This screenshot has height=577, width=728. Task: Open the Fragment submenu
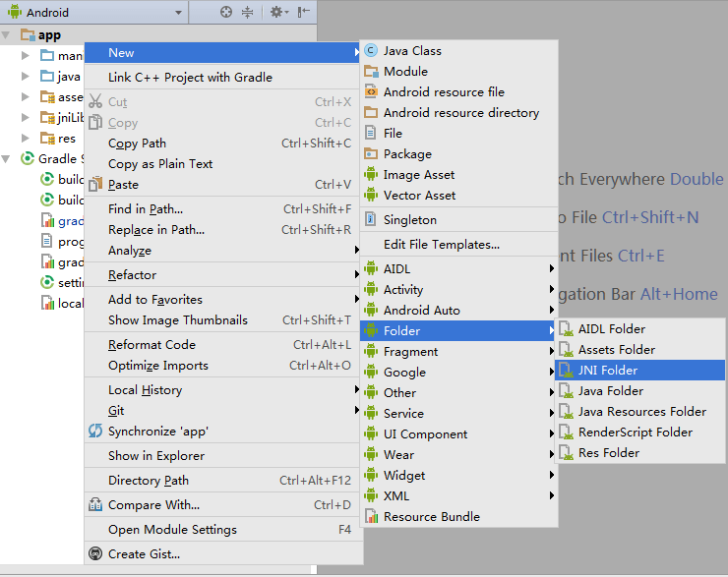click(458, 352)
